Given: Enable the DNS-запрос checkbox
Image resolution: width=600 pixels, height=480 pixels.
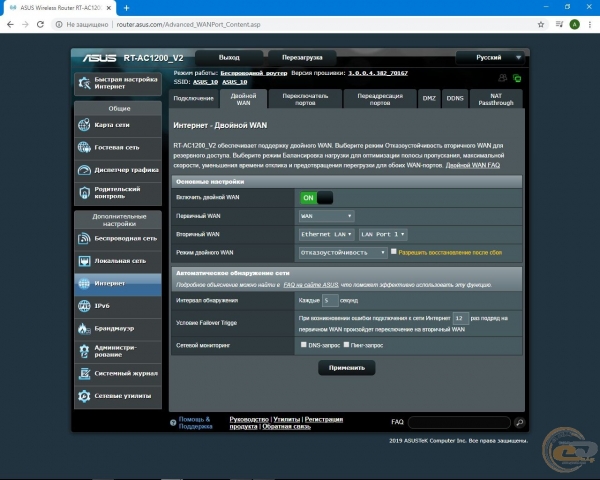Looking at the screenshot, I should tap(303, 344).
